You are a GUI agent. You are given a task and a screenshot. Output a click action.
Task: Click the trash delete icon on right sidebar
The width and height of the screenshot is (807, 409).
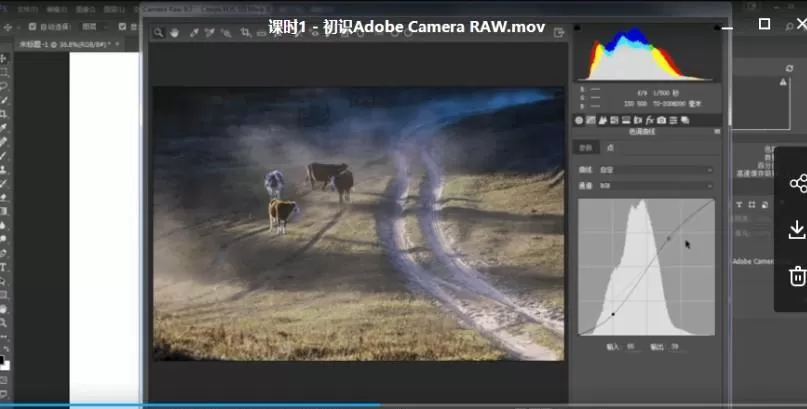797,276
